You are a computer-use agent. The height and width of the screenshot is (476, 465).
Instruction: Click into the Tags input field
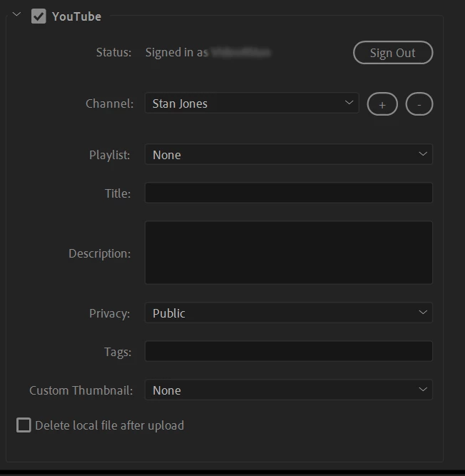(289, 351)
